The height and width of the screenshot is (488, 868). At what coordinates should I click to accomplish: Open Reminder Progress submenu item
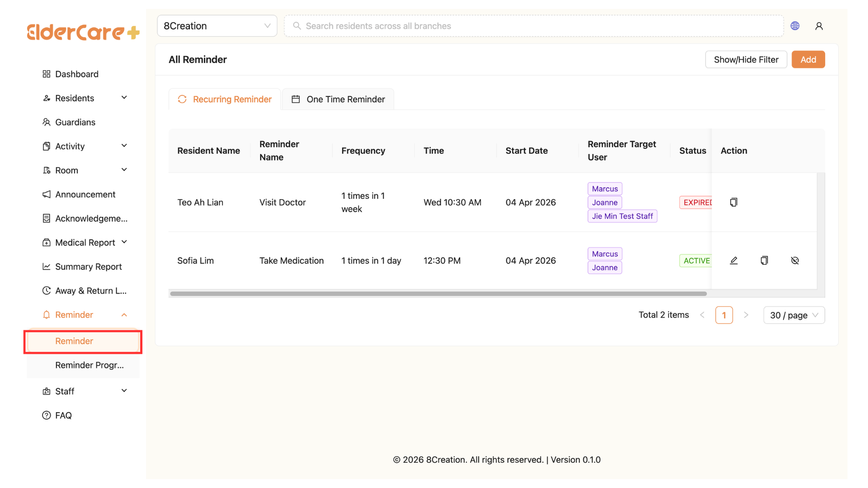pos(83,365)
